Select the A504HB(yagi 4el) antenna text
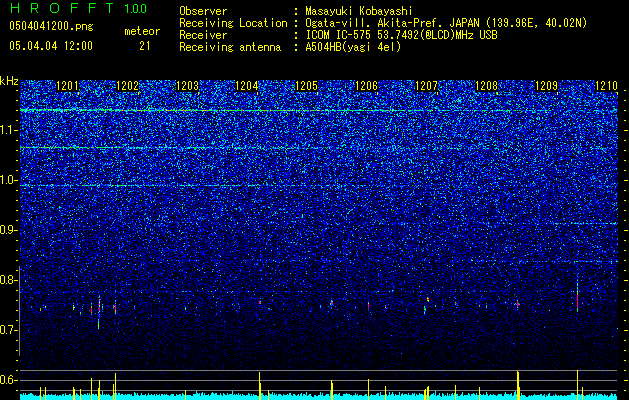This screenshot has width=629, height=400. coord(353,47)
